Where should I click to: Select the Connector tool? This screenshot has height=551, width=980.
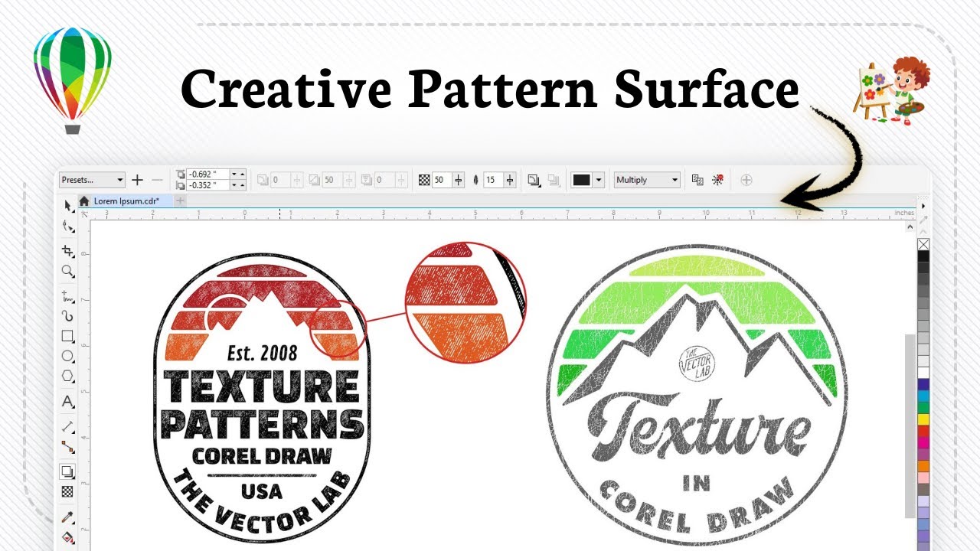pos(67,446)
